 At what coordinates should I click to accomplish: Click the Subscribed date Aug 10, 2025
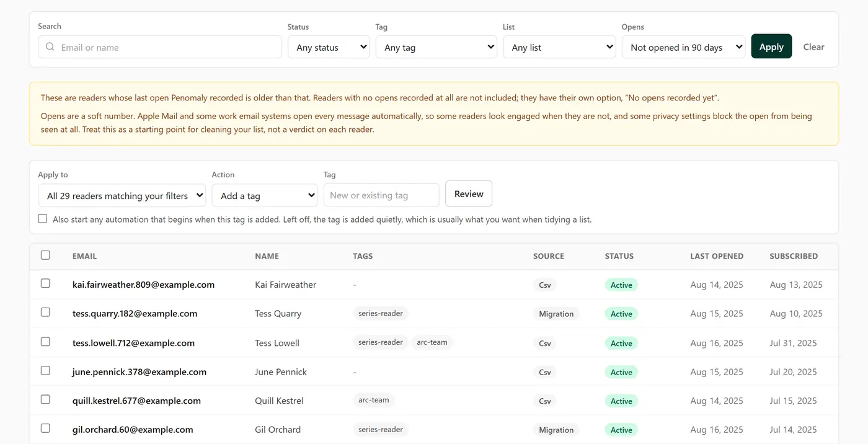796,314
